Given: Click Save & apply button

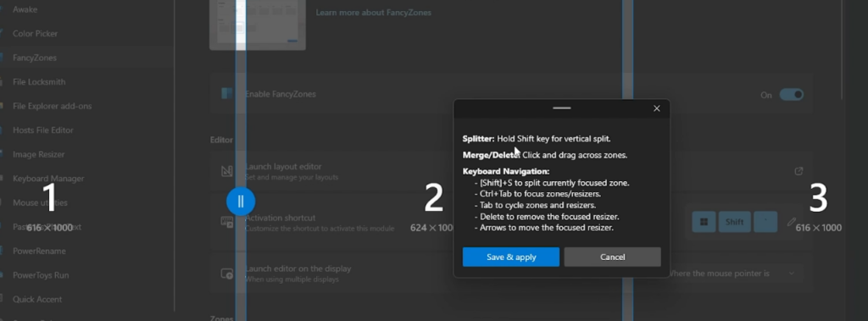Looking at the screenshot, I should (511, 257).
